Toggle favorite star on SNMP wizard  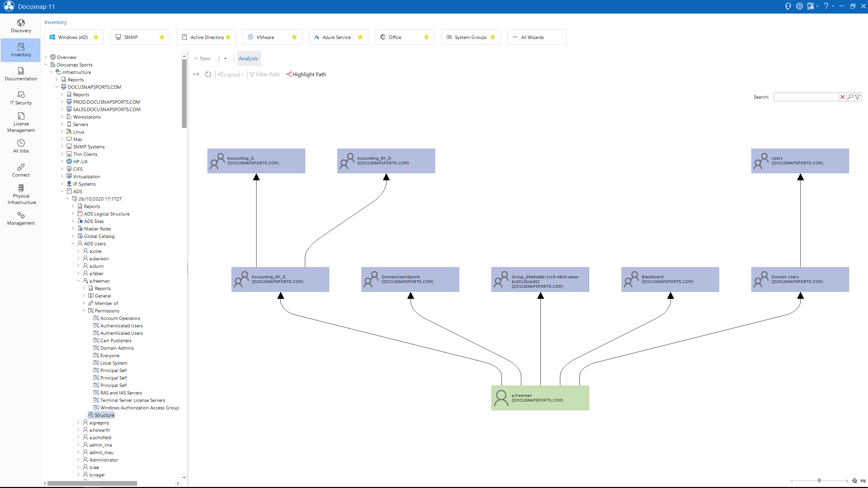pos(162,37)
